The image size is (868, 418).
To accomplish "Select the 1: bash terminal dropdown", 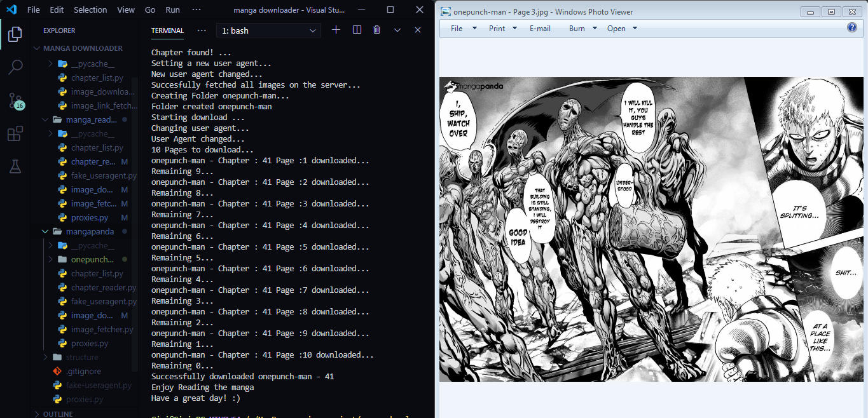I will [269, 30].
